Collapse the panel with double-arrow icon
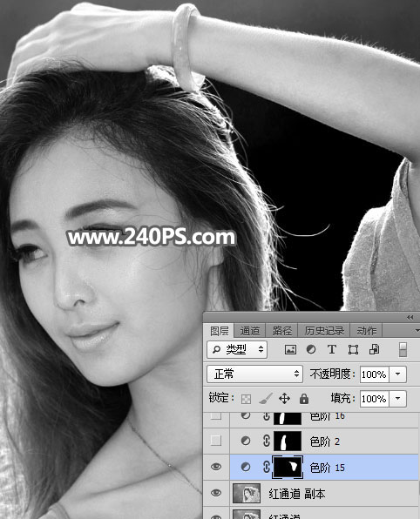The width and height of the screenshot is (420, 519). point(410,318)
